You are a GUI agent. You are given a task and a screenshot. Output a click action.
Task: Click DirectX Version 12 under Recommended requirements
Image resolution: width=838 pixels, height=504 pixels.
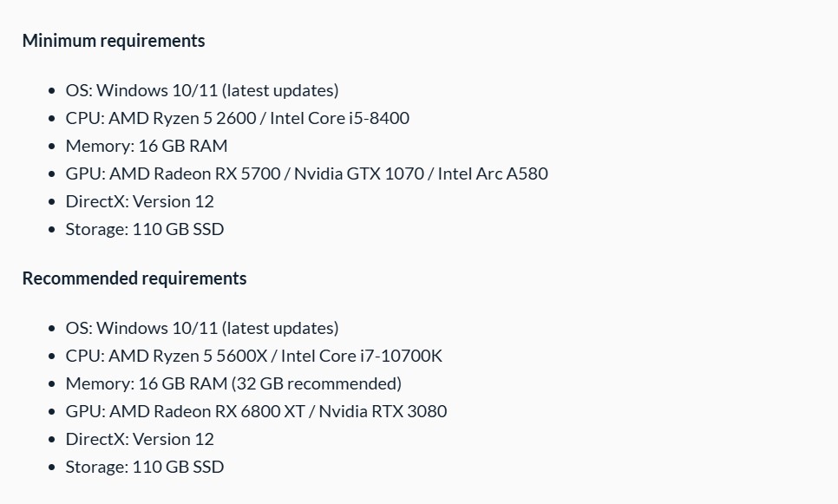[140, 439]
